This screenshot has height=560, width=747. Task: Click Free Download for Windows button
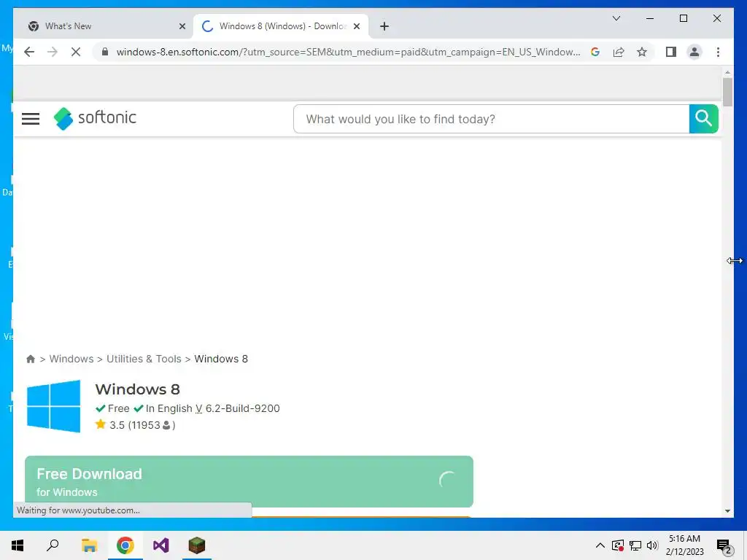click(x=249, y=481)
